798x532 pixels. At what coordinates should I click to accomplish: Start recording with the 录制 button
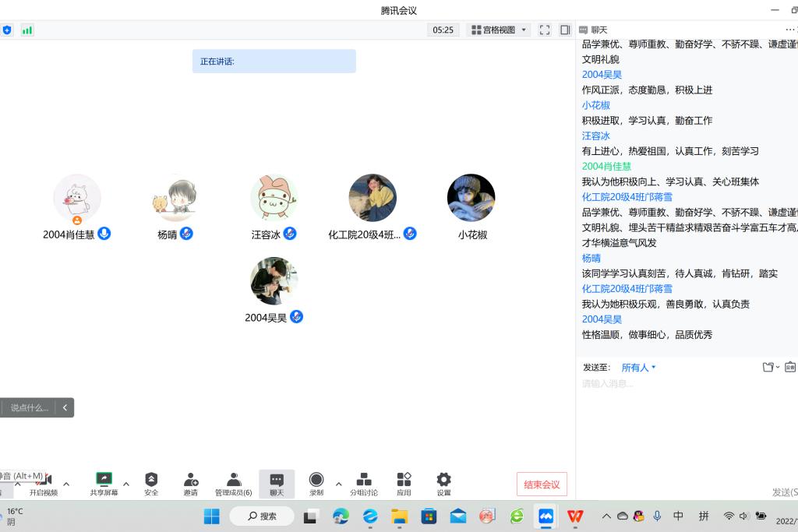[316, 483]
